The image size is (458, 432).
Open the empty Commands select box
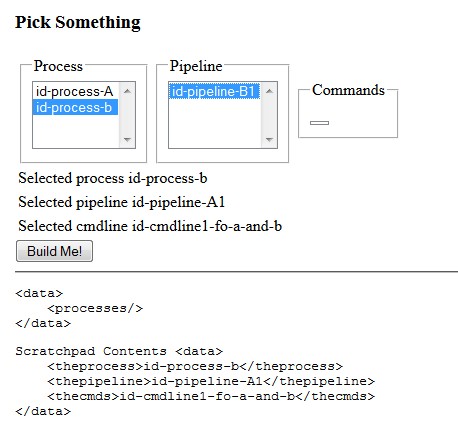[x=319, y=123]
